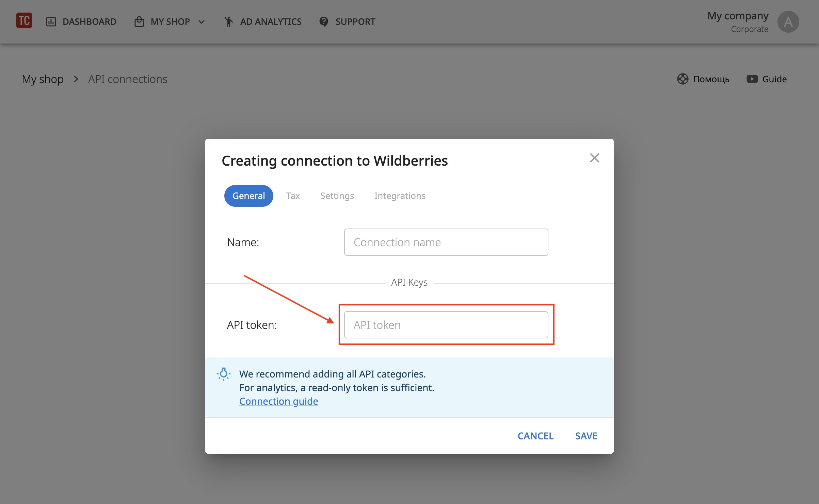The width and height of the screenshot is (819, 504).
Task: Click the Ad Analytics figure icon
Action: click(229, 21)
